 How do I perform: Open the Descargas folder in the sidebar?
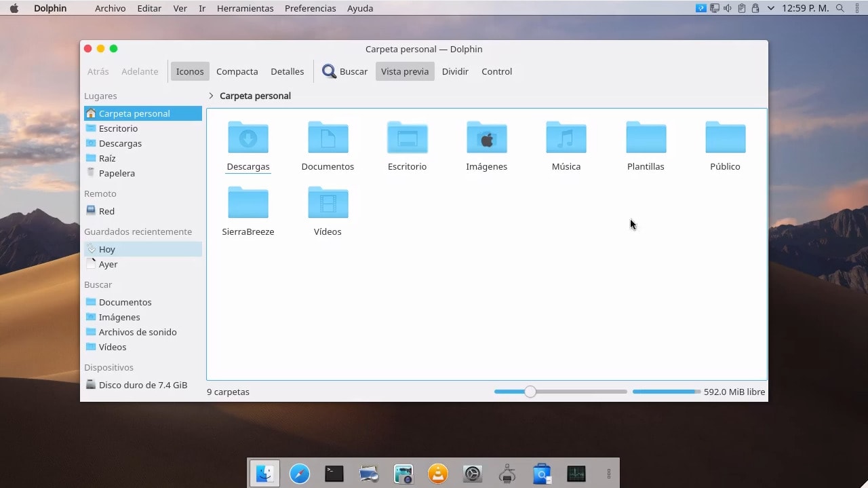pyautogui.click(x=120, y=143)
